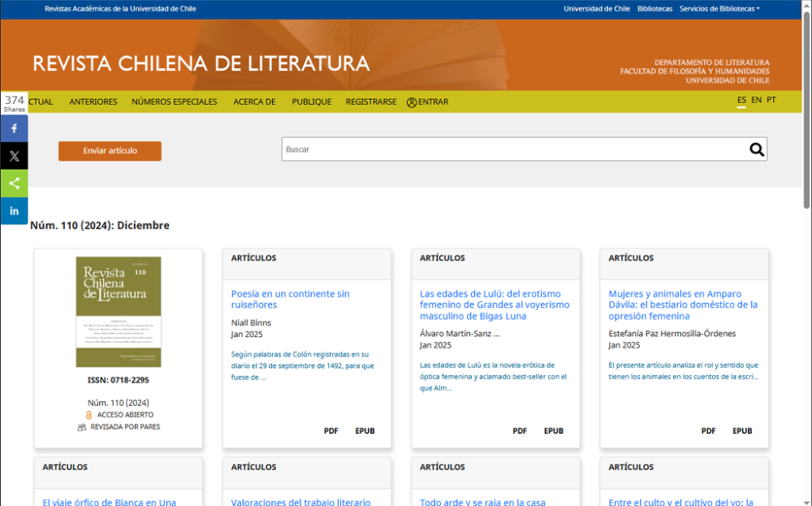
Task: Click the Enviar artículo button
Action: click(109, 151)
